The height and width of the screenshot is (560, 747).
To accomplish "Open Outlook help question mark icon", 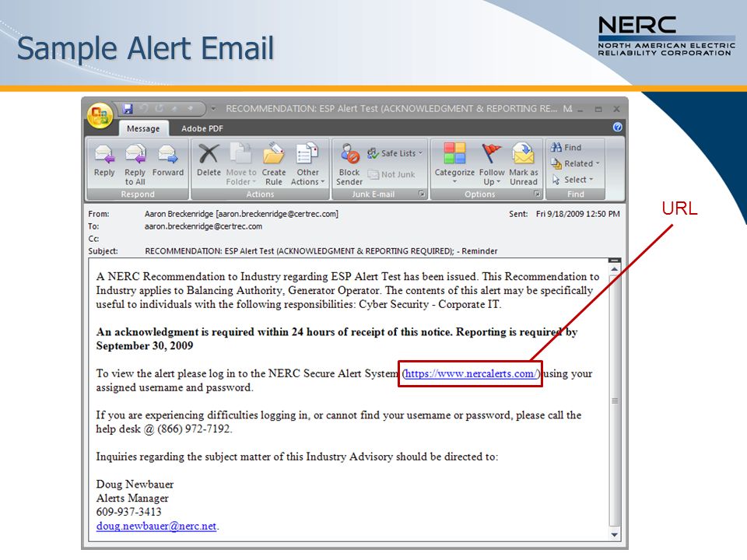I will pos(617,127).
